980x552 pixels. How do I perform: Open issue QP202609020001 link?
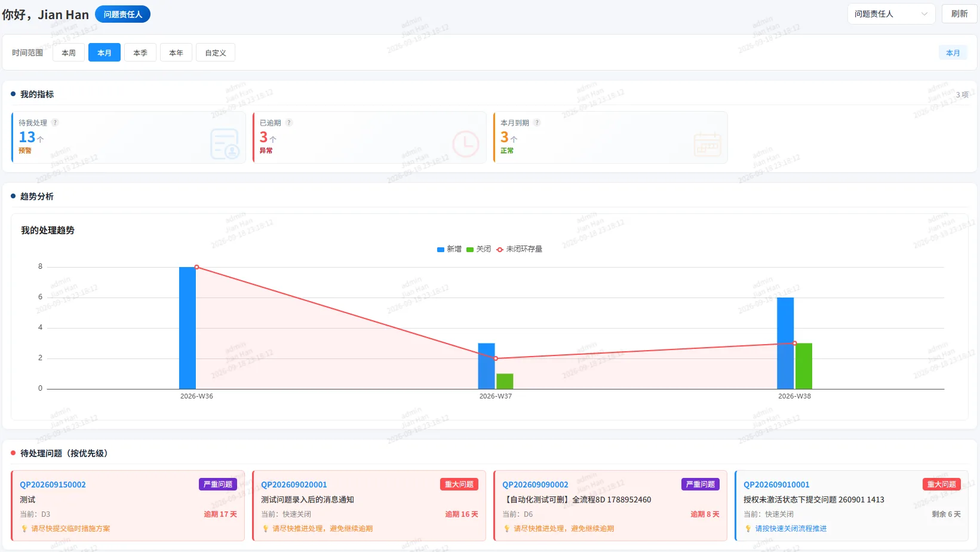tap(294, 484)
